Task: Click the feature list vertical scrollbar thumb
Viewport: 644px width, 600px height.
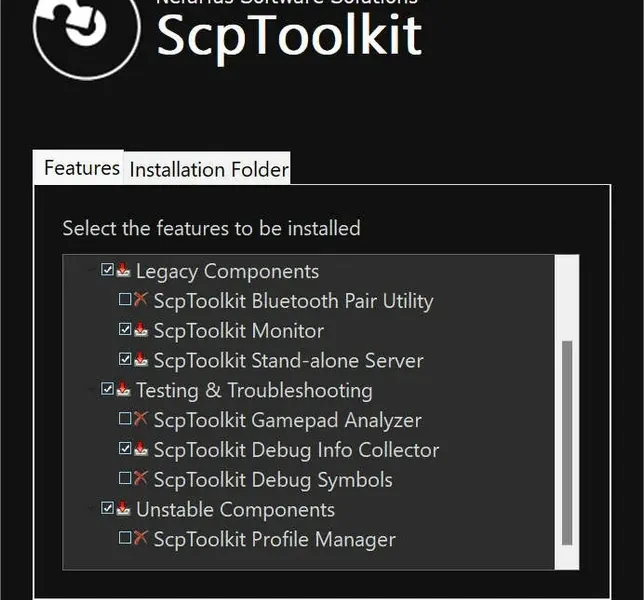Action: (x=567, y=443)
